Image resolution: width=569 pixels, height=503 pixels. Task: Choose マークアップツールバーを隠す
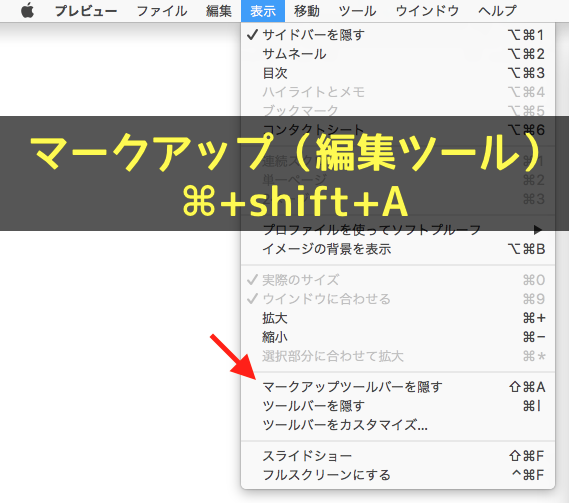click(398, 387)
